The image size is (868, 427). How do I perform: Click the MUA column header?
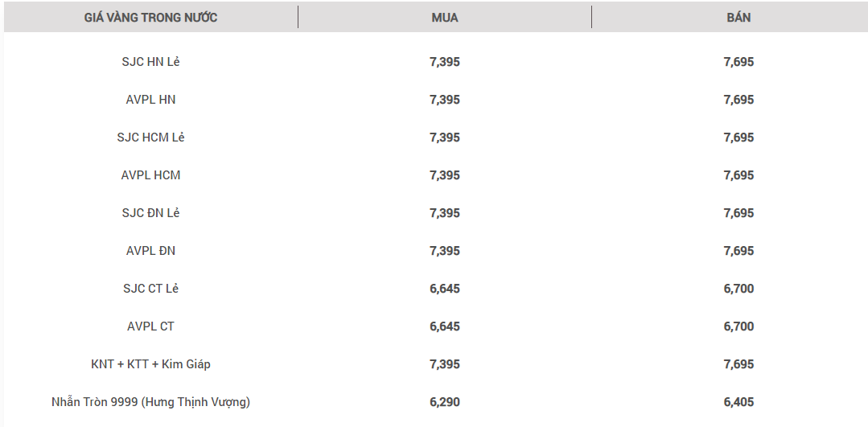point(445,18)
